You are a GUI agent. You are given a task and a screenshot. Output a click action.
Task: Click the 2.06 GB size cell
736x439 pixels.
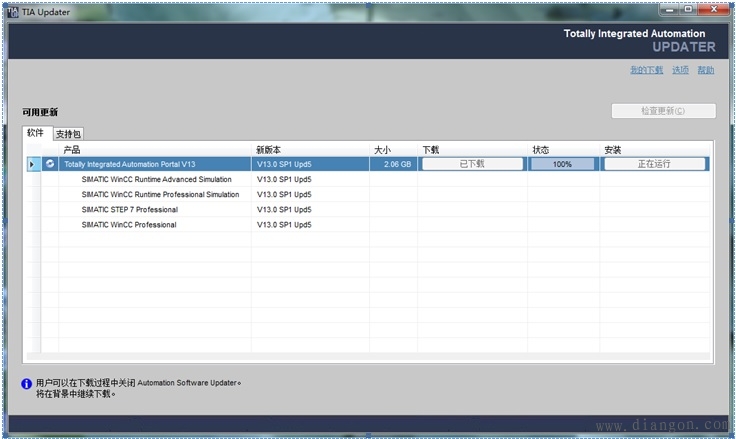(x=393, y=164)
